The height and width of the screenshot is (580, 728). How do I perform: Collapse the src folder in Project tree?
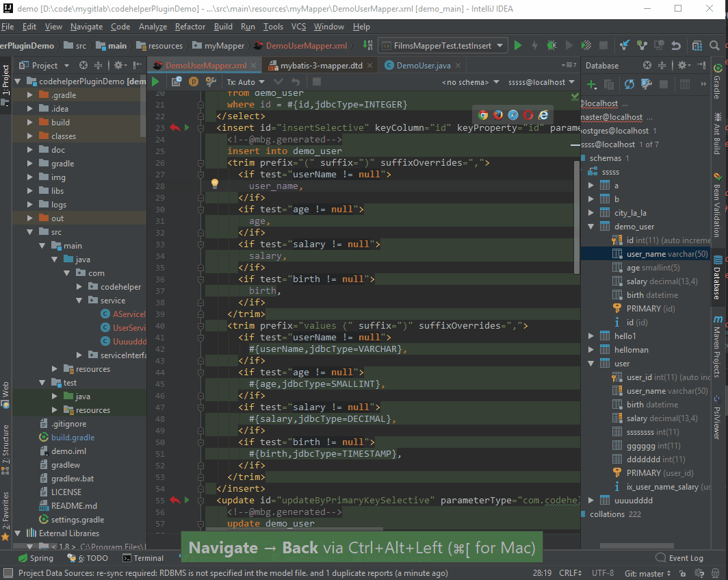click(29, 231)
